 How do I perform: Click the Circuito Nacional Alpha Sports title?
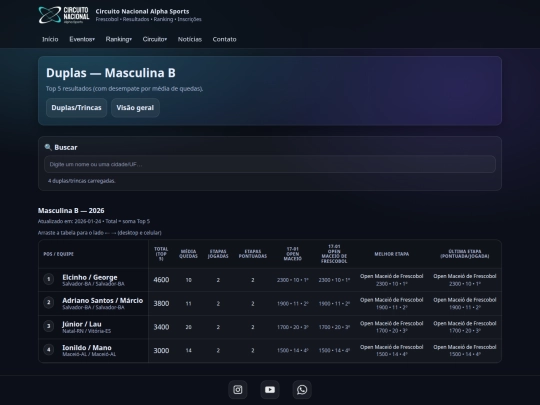click(142, 11)
